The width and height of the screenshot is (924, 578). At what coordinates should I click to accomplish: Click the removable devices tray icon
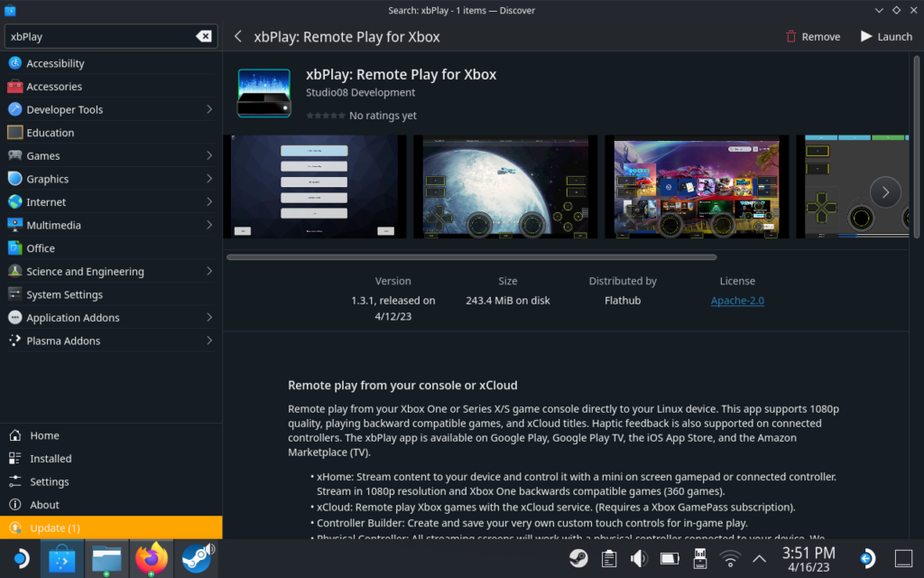coord(699,558)
